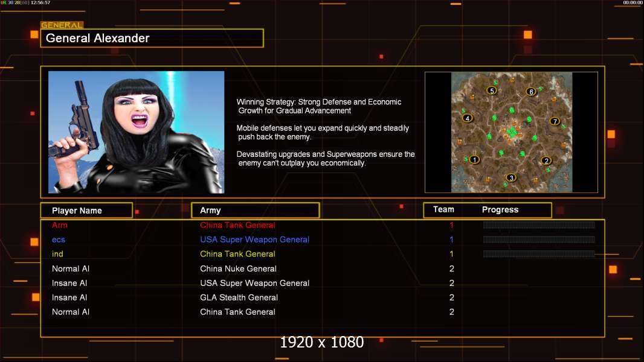Select start position 4 on the minimap
The height and width of the screenshot is (362, 644).
468,118
